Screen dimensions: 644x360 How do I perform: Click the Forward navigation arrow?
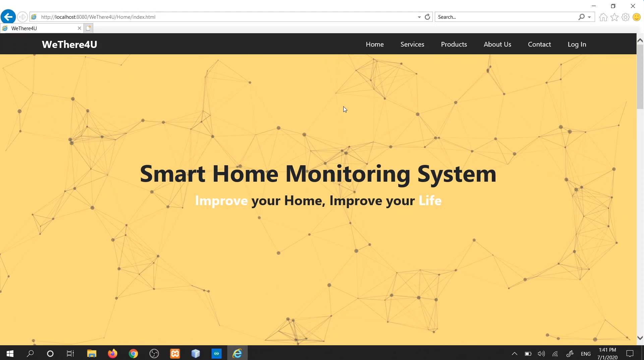click(22, 17)
